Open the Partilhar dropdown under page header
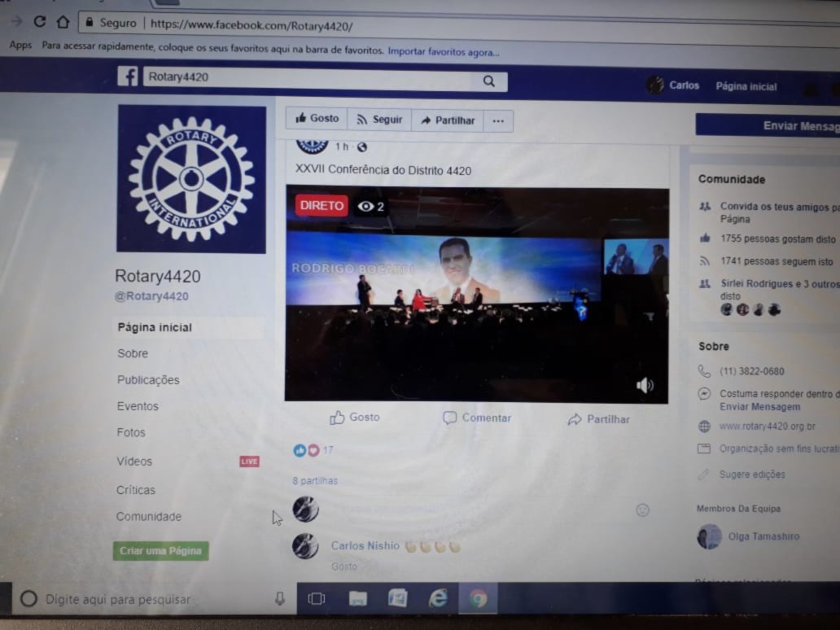The height and width of the screenshot is (630, 840). pos(447,120)
